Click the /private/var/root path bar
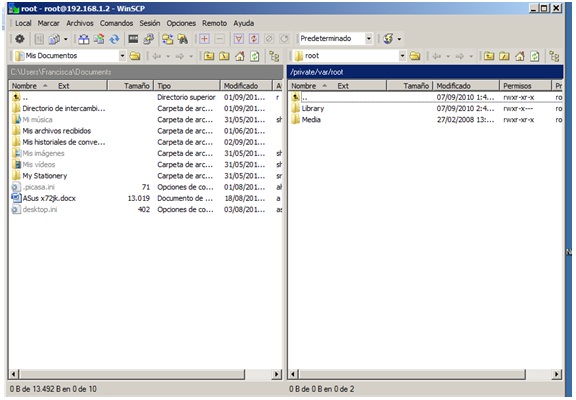This screenshot has height=400, width=576. coord(425,72)
